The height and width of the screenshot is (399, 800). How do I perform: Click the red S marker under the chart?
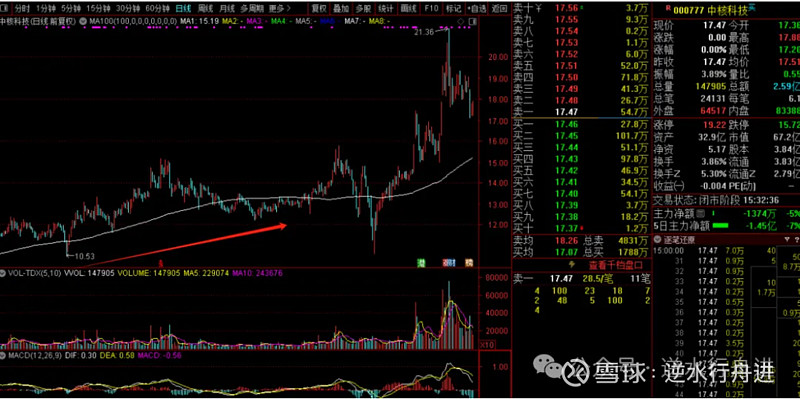(x=160, y=263)
